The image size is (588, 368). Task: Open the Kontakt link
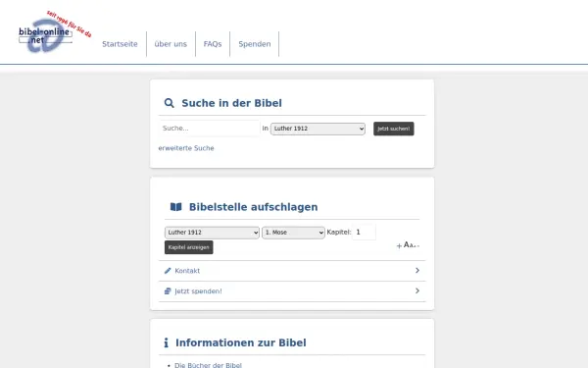187,271
